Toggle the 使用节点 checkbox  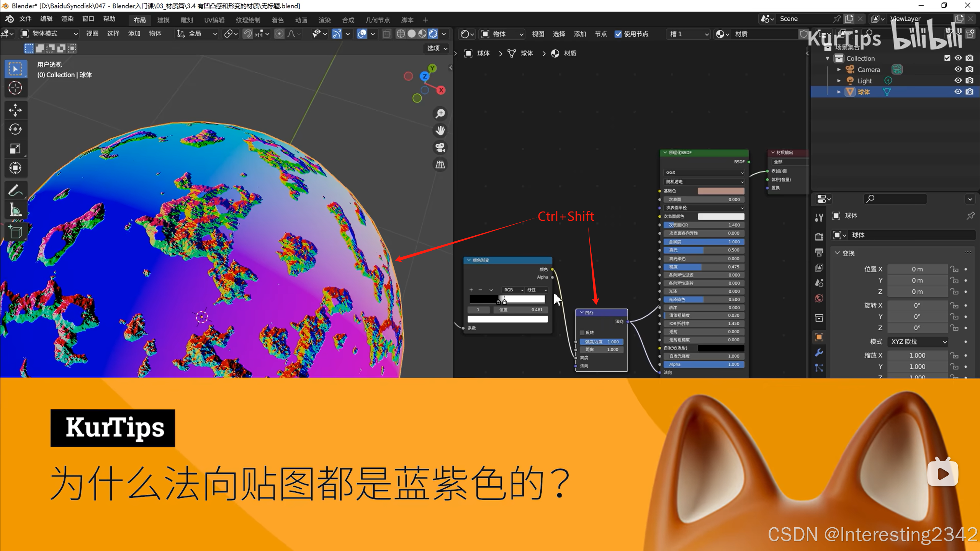pyautogui.click(x=618, y=34)
